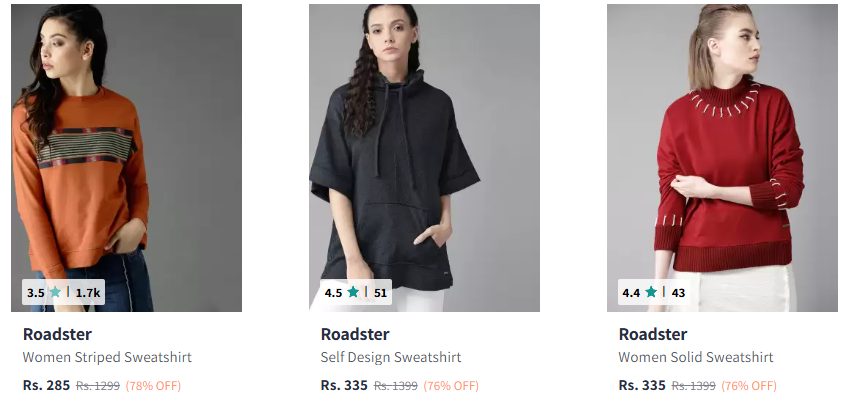859x409 pixels.
Task: Open the orange striped sweatshirt product image
Action: coord(127,158)
